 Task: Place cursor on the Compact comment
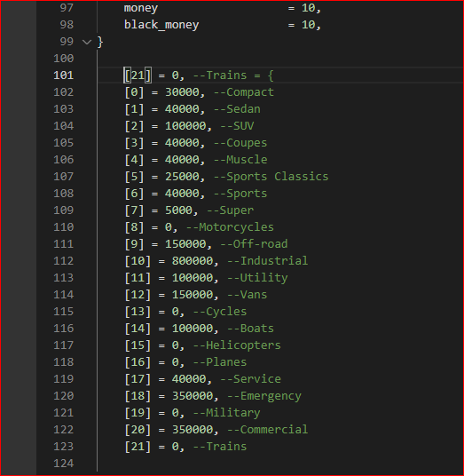[244, 92]
